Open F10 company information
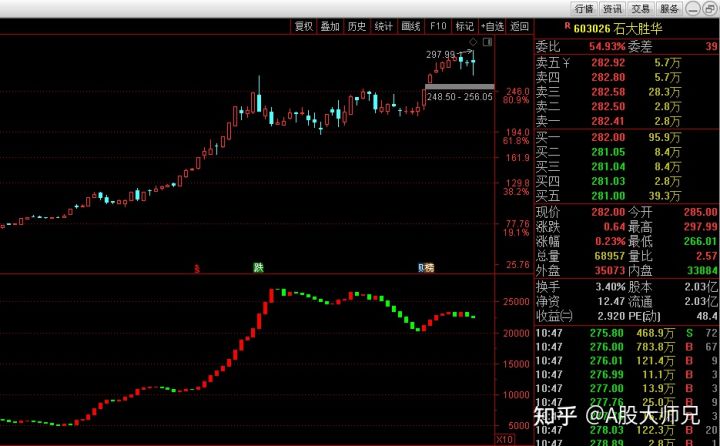 [438, 27]
